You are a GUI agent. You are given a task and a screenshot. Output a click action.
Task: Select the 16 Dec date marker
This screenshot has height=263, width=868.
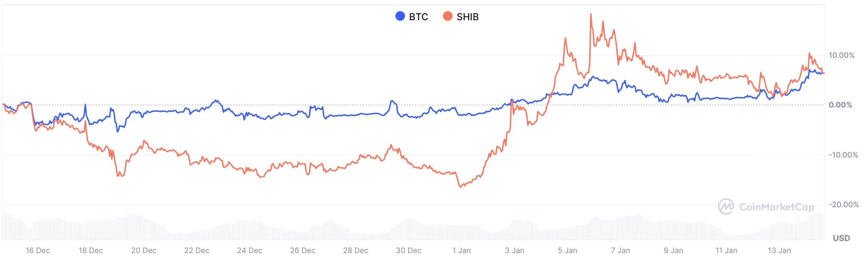coord(38,250)
